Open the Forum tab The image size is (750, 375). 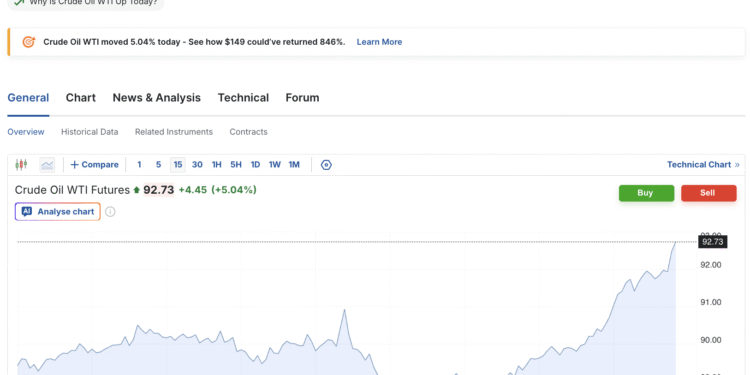(302, 98)
